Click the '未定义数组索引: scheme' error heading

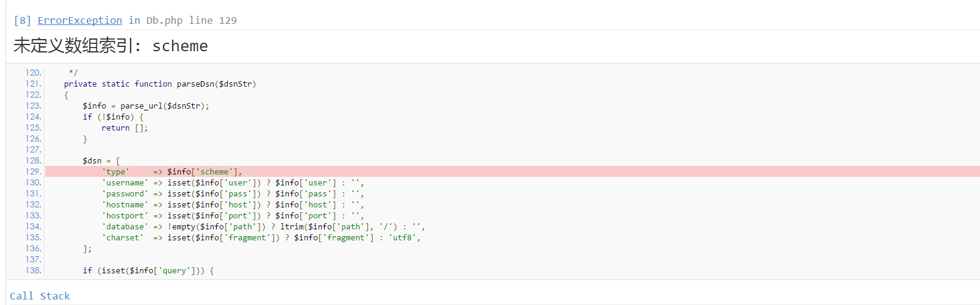point(111,46)
